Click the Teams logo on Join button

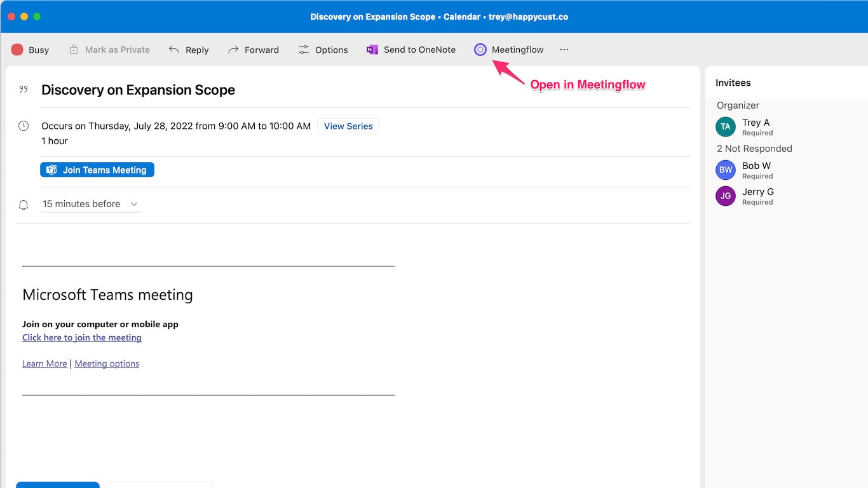[51, 170]
